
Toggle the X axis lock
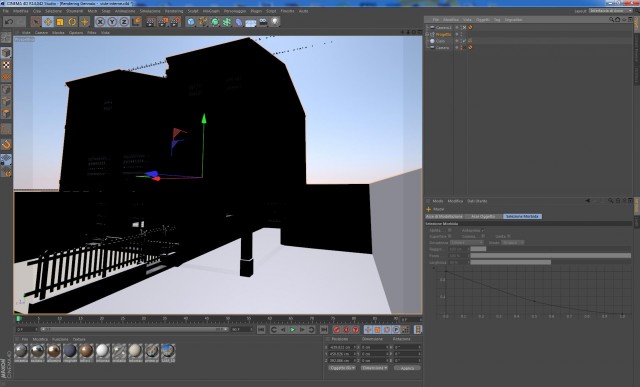tap(100, 22)
